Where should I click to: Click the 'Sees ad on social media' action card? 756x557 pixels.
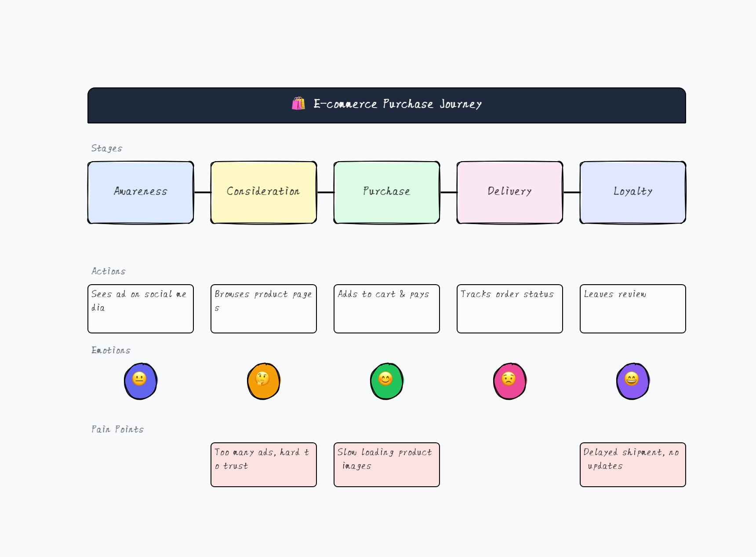[140, 308]
